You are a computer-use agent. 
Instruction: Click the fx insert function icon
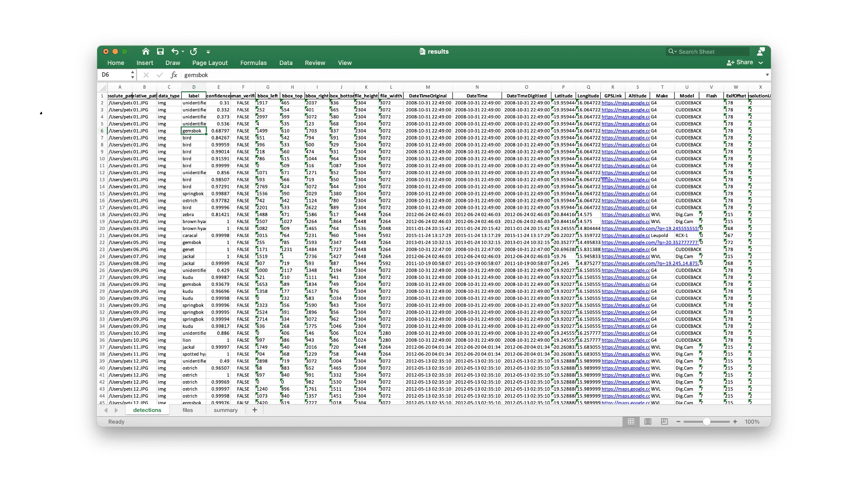pos(174,75)
